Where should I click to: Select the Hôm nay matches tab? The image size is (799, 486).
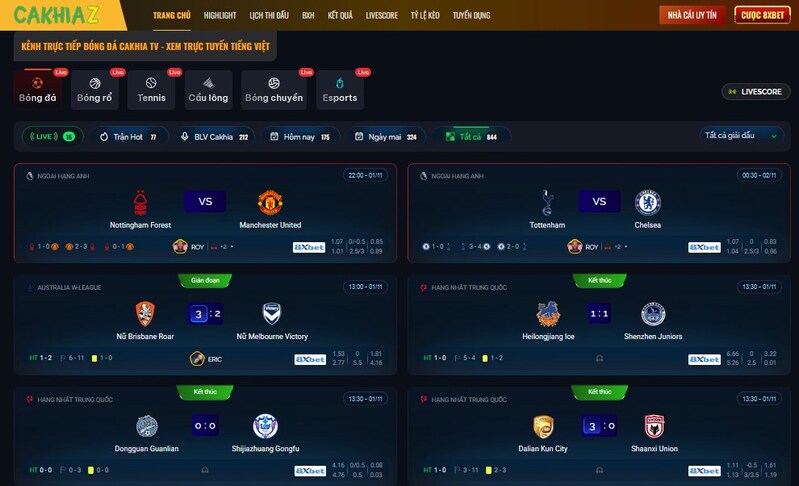point(300,137)
